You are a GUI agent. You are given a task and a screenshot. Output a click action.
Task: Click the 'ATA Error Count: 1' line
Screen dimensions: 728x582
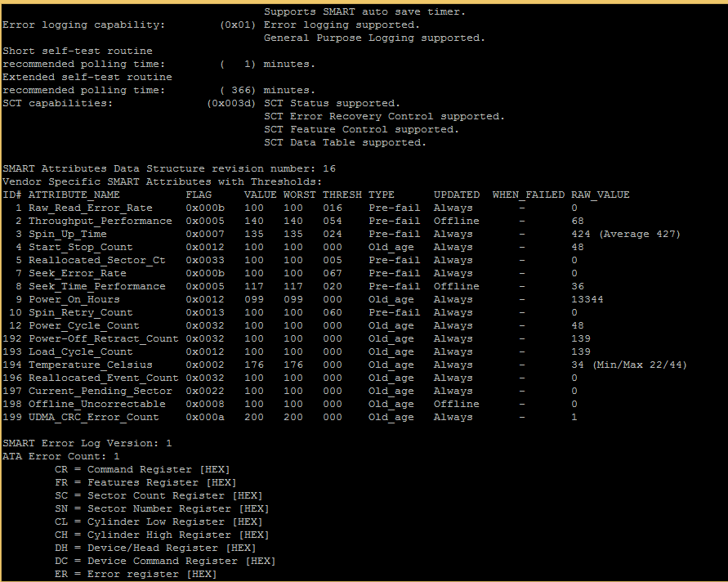tap(60, 456)
